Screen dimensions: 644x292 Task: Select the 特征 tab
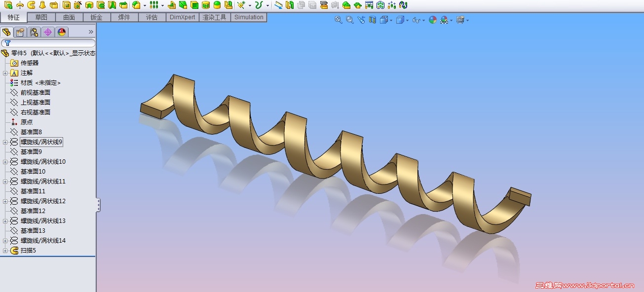pos(14,17)
